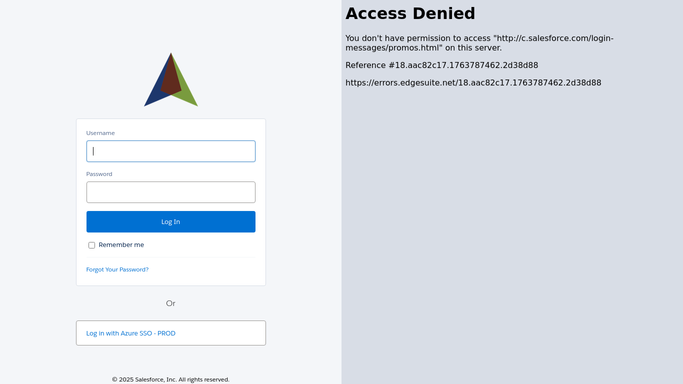
Task: Click the permission error message paragraph
Action: [479, 43]
